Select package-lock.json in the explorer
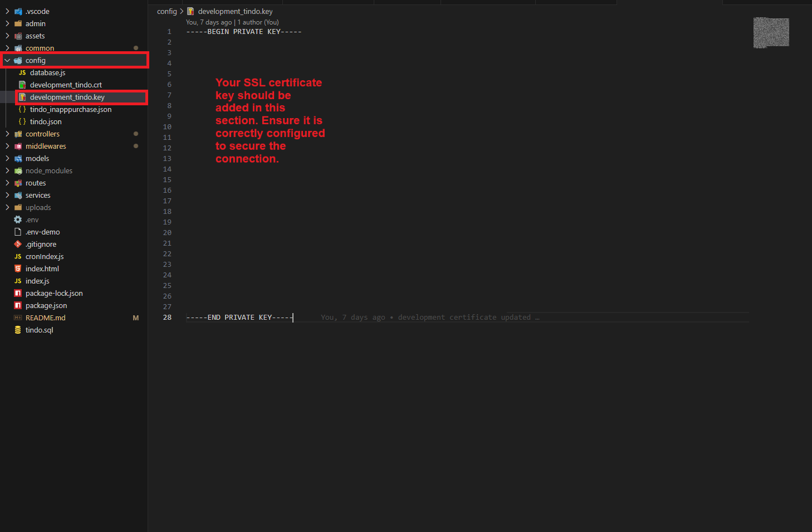Image resolution: width=812 pixels, height=532 pixels. pyautogui.click(x=54, y=294)
